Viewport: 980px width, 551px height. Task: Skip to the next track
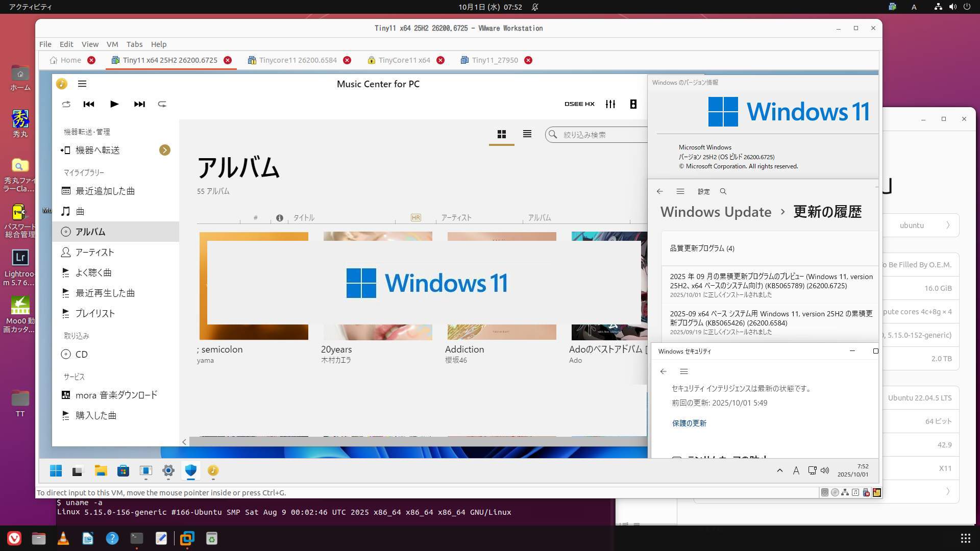click(139, 104)
